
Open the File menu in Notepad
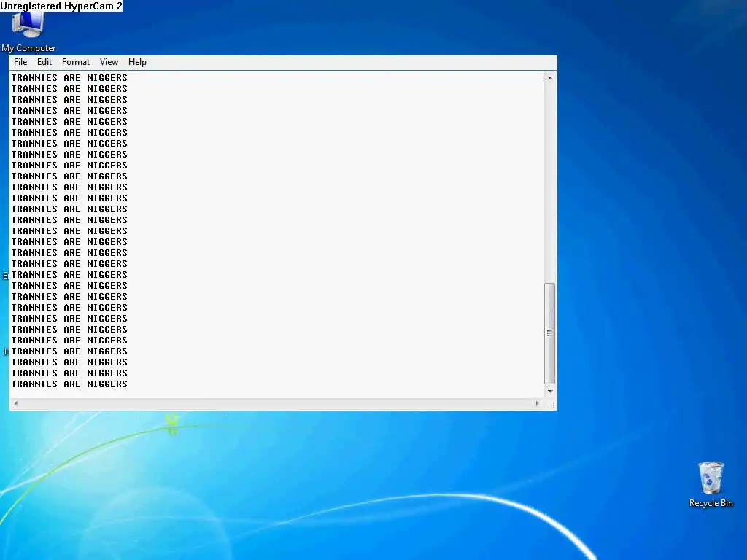pos(20,62)
